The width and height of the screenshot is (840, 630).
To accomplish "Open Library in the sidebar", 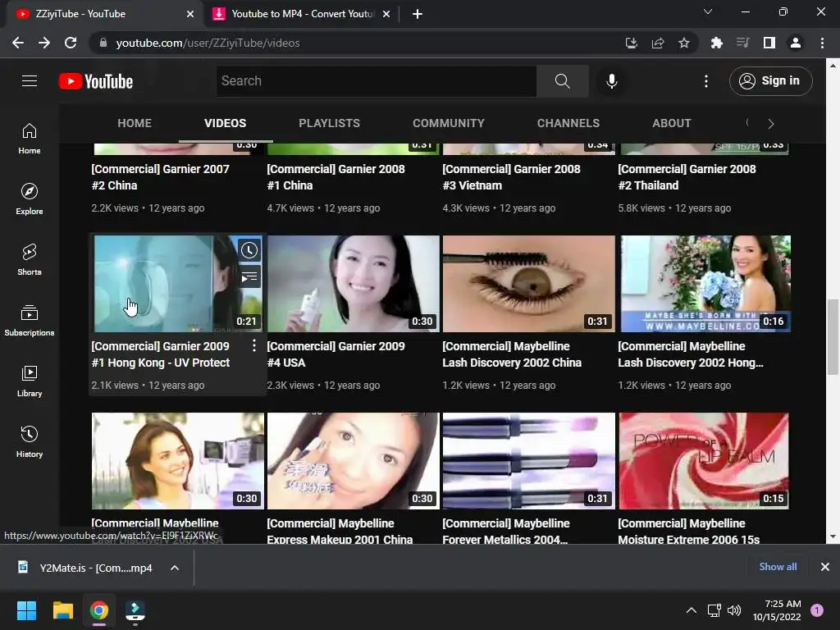I will click(30, 381).
